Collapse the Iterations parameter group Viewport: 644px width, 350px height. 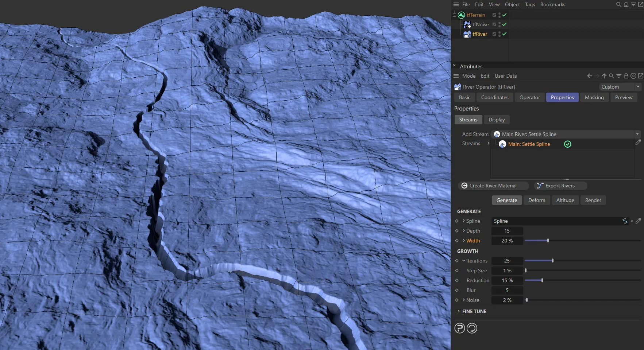point(464,261)
